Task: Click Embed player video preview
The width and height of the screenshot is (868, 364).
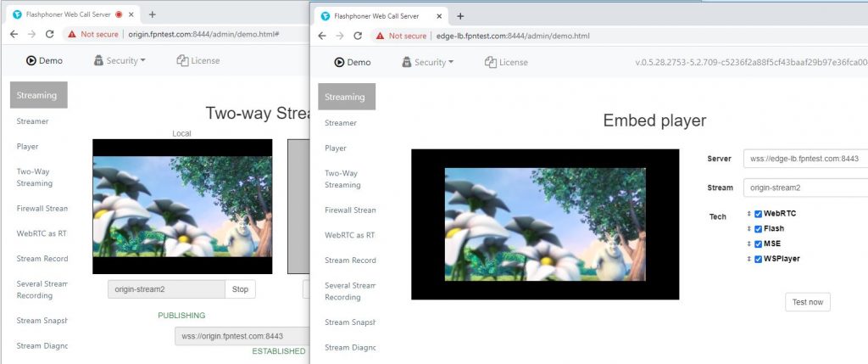Action: pos(545,224)
